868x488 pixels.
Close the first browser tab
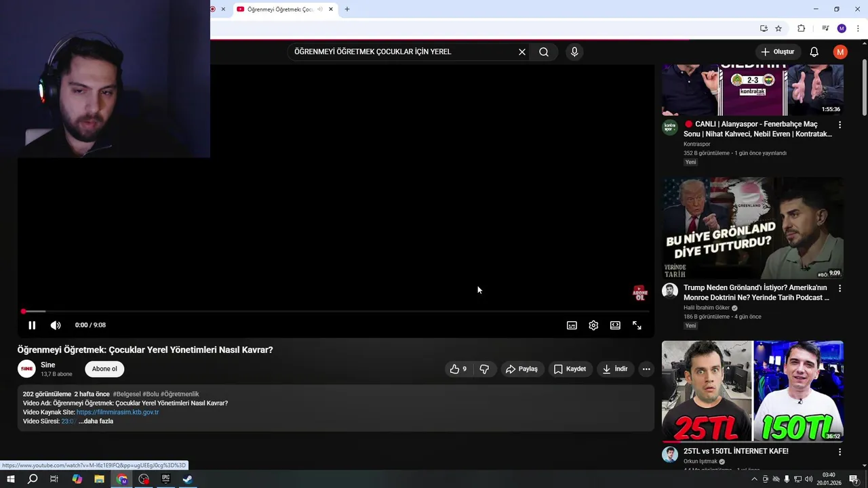[x=223, y=9]
